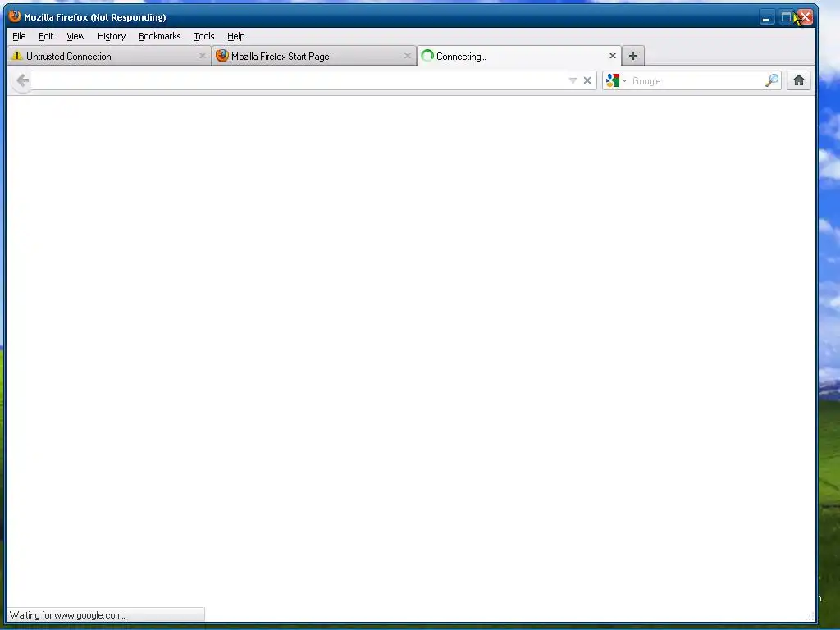Open the Tools menu

[204, 36]
